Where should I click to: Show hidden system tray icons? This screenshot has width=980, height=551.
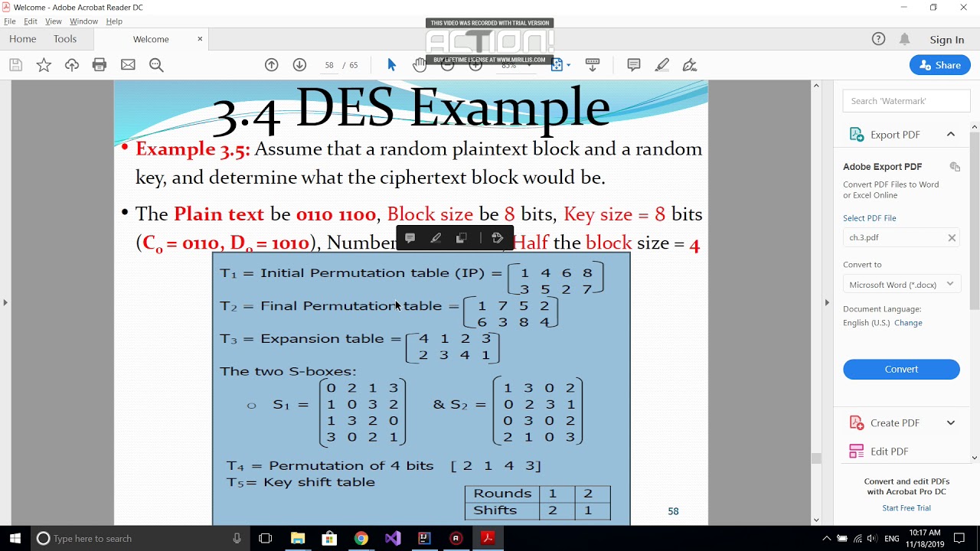826,538
